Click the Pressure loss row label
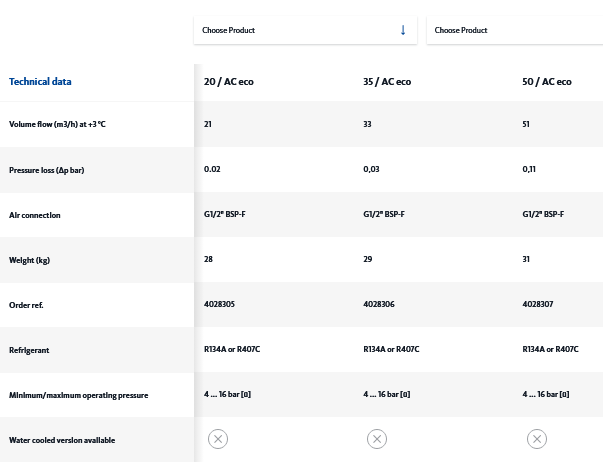This screenshot has height=464, width=603. [46, 170]
